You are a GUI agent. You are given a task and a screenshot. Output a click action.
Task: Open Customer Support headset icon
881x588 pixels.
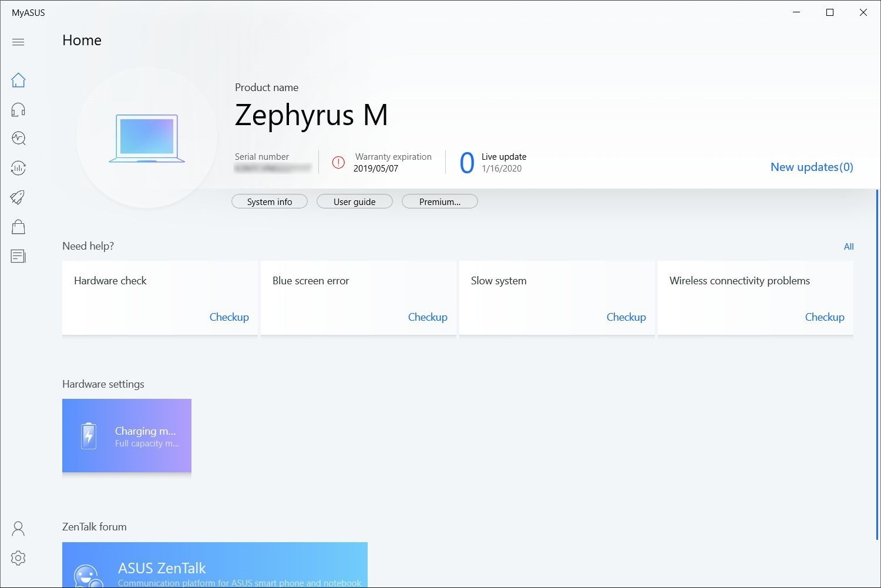tap(18, 110)
